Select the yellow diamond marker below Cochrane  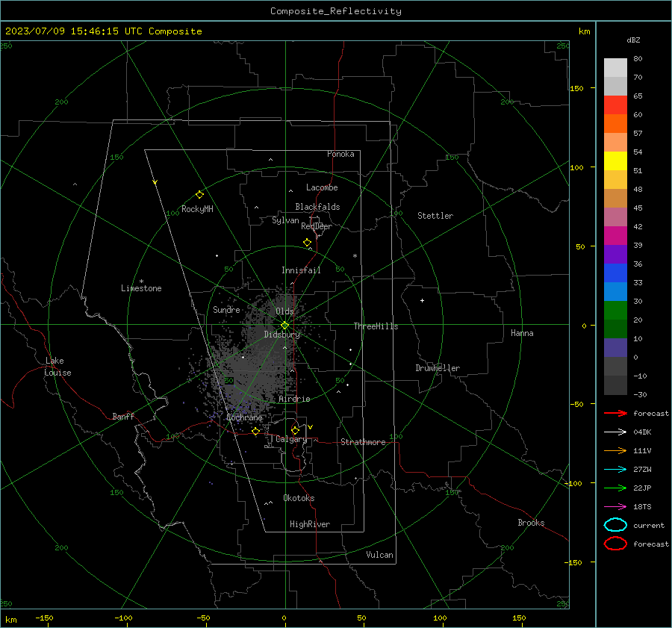tap(255, 431)
